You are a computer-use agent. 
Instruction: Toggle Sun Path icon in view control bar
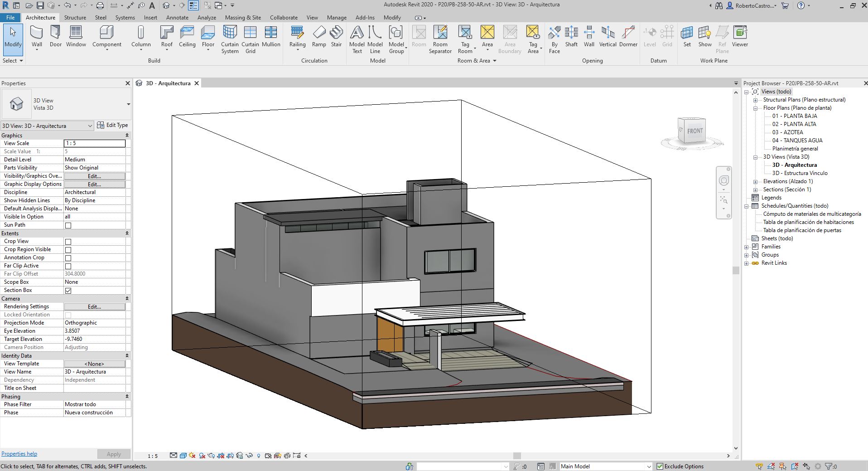(x=193, y=456)
